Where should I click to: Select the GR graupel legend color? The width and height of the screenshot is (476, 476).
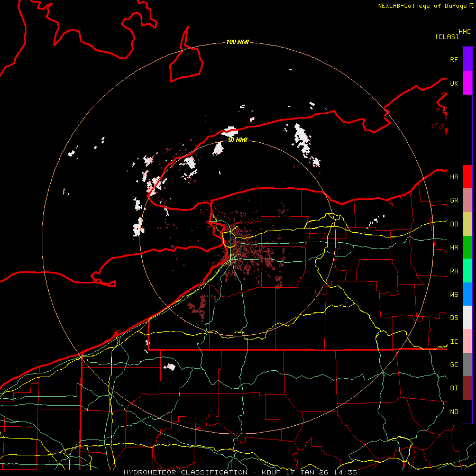467,200
